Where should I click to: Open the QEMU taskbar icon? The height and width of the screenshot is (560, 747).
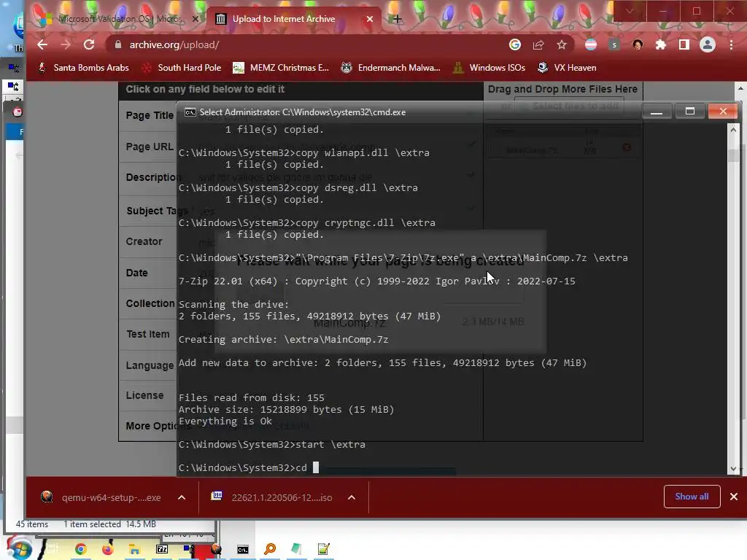pos(216,549)
